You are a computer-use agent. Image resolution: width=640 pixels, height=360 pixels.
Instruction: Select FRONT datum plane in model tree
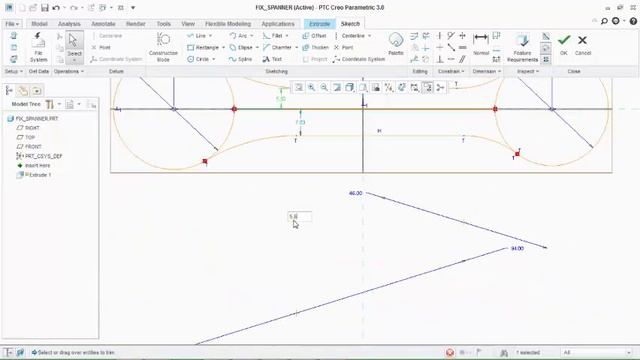(29, 147)
